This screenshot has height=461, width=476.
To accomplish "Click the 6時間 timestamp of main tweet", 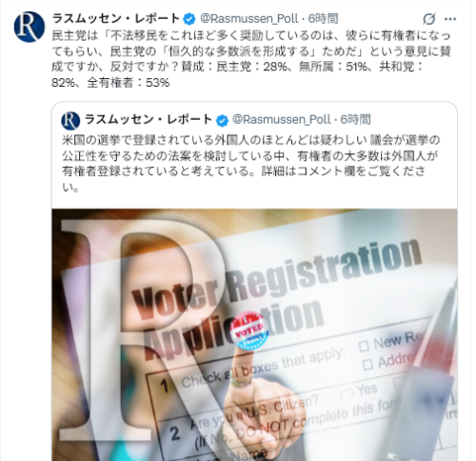I will (x=323, y=19).
